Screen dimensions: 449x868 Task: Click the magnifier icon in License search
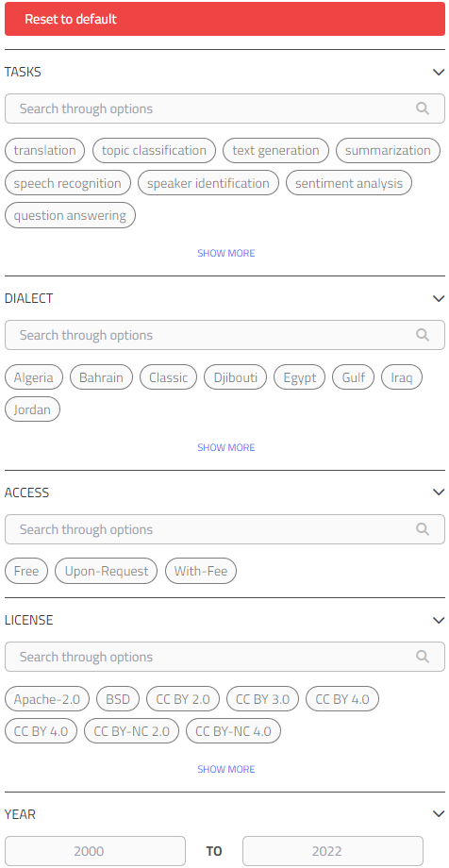click(423, 657)
